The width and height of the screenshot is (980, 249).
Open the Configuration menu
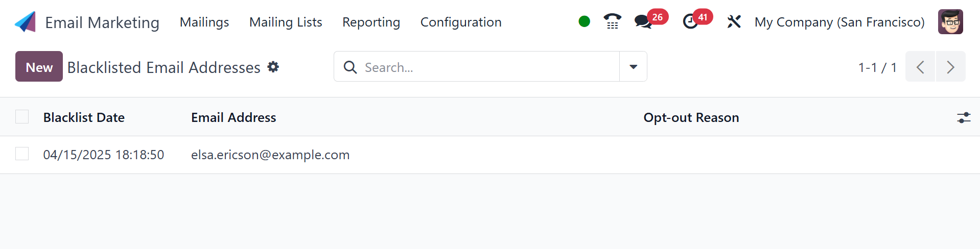(x=460, y=22)
